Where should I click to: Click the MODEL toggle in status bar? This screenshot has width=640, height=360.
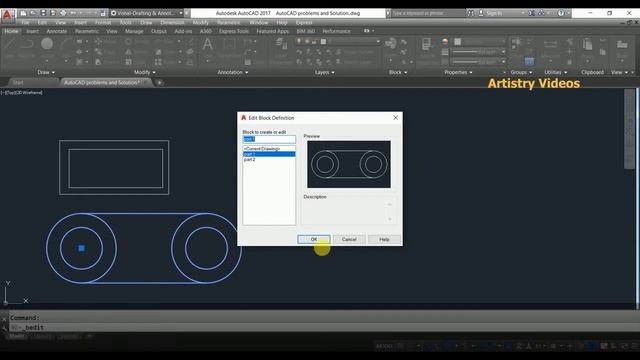[384, 346]
